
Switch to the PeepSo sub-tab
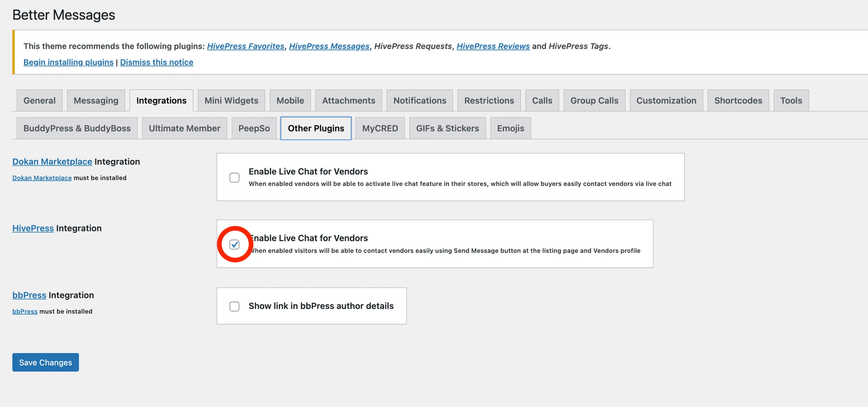254,128
